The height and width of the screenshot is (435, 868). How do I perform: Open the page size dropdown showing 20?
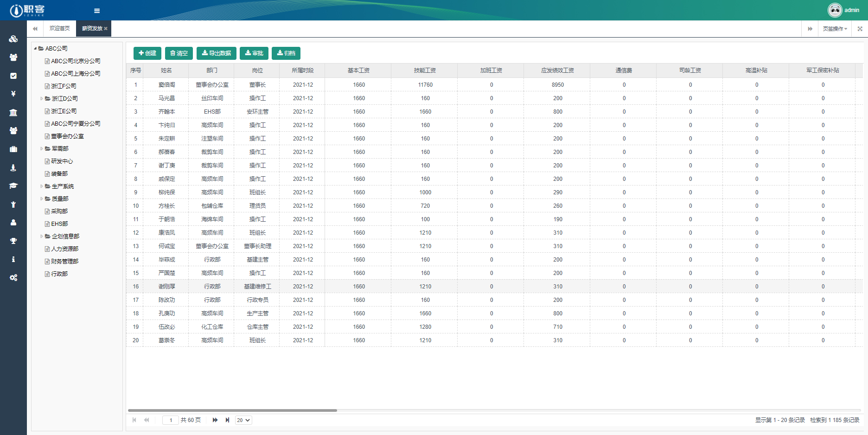coord(243,420)
